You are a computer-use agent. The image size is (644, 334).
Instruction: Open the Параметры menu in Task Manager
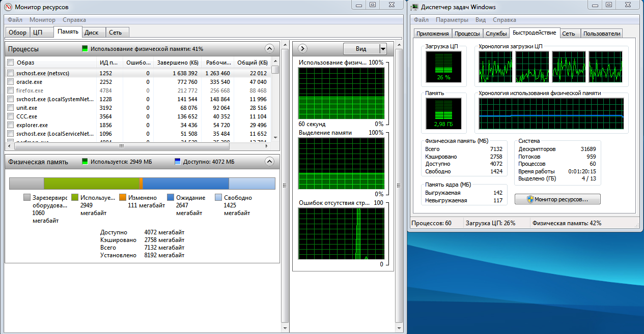(x=452, y=20)
